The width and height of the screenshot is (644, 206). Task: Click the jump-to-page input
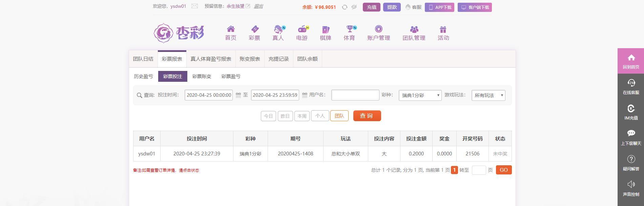click(x=479, y=170)
